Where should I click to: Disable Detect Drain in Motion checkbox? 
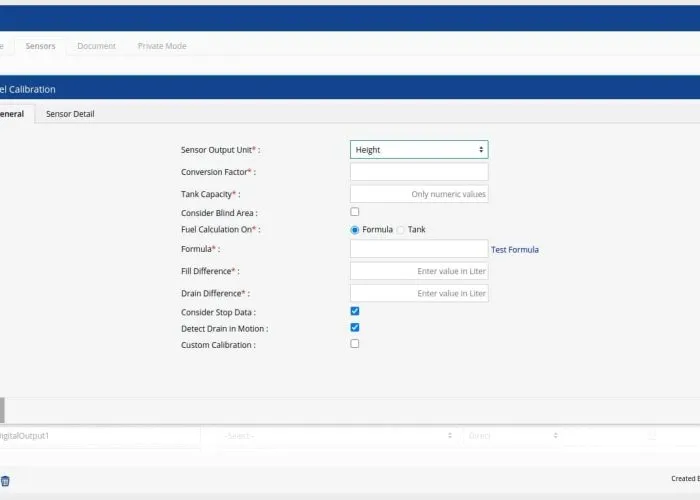tap(355, 327)
